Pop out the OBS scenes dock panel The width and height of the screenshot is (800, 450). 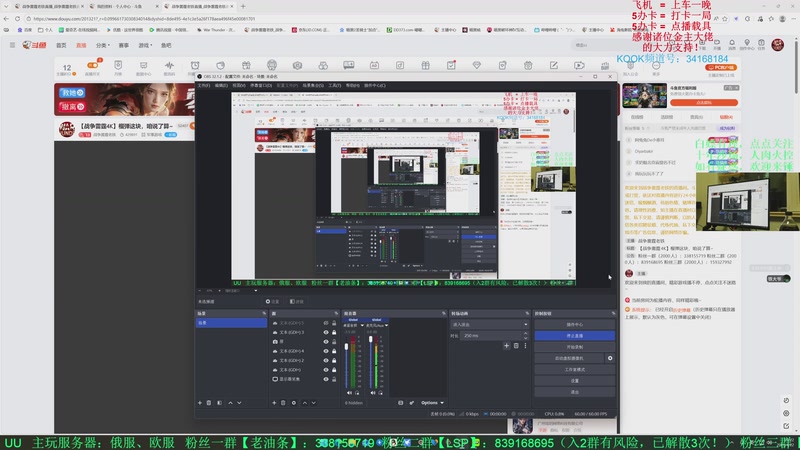tap(264, 313)
